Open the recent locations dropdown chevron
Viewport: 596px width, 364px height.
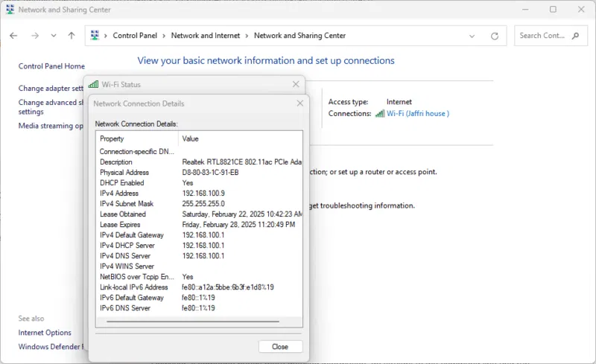click(x=54, y=36)
